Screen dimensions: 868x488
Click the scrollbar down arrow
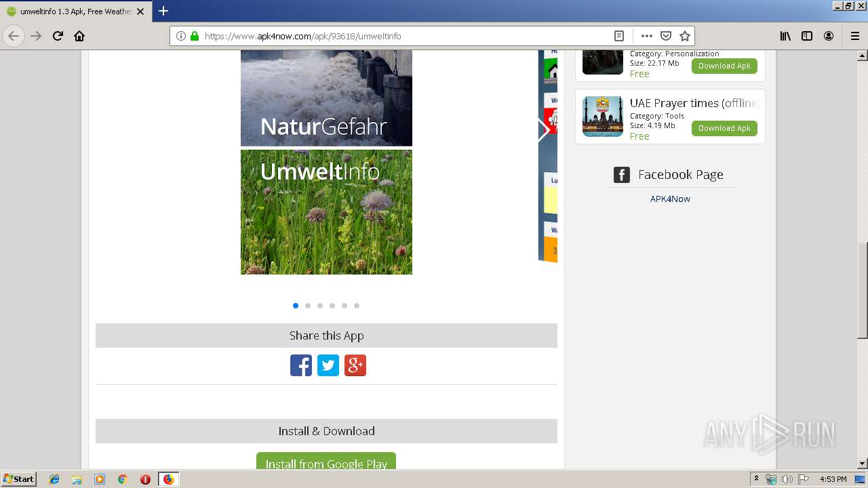(863, 464)
